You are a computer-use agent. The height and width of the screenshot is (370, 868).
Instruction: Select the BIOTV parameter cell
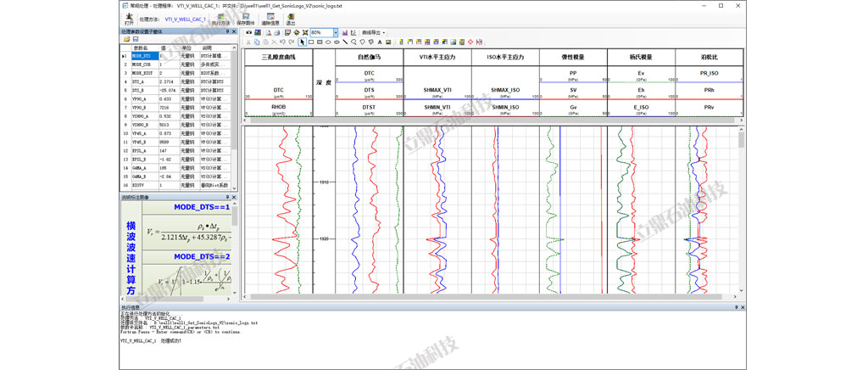[x=144, y=185]
